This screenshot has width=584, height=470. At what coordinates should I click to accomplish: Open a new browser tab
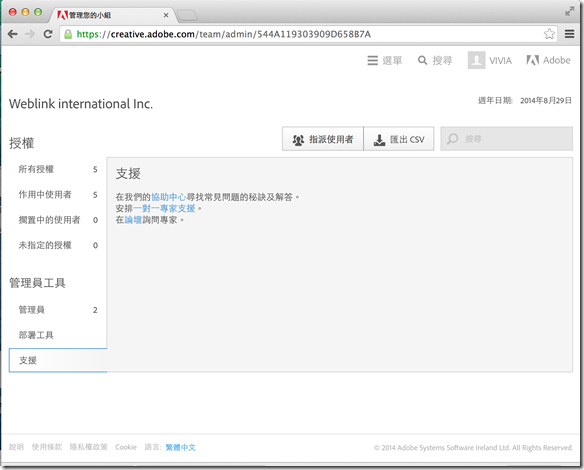187,15
